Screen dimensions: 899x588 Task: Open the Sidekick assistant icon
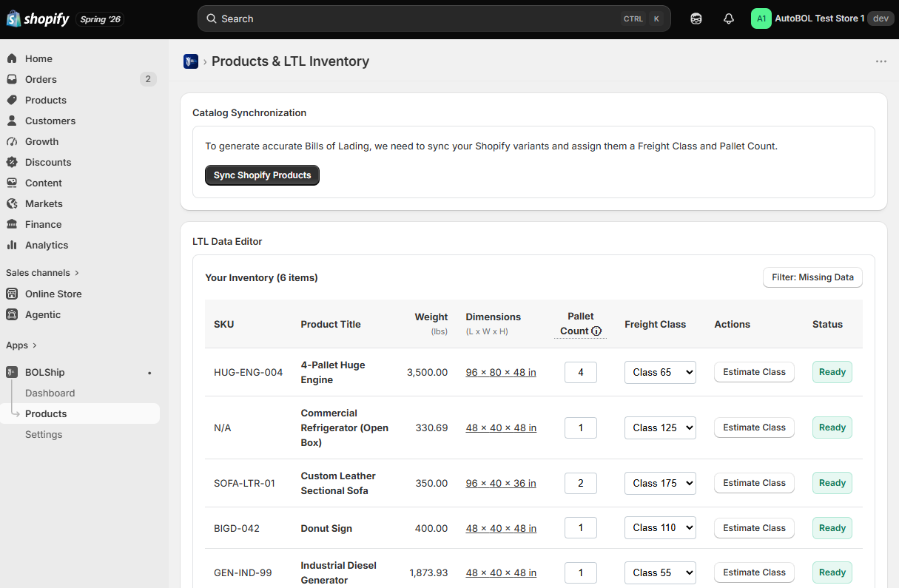tap(696, 18)
